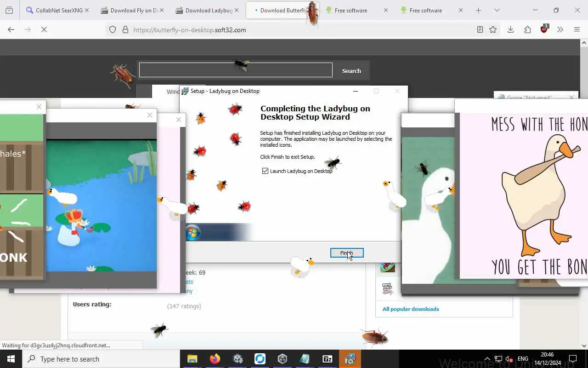This screenshot has height=368, width=588.
Task: Uncheck Launch Ladybug on Desktop checkbox
Action: [265, 171]
